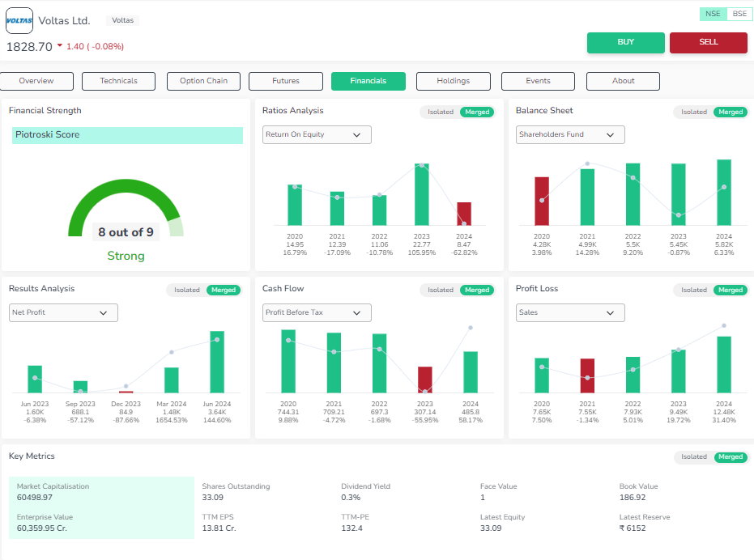Select Isolated in Profit Loss
The image size is (754, 560).
[x=694, y=290]
